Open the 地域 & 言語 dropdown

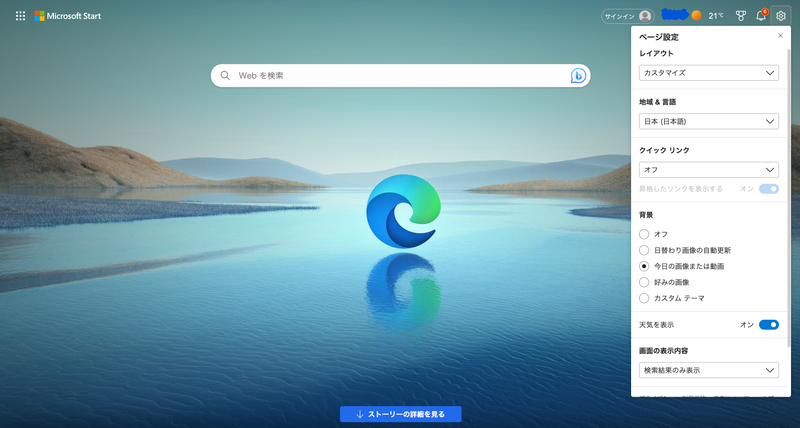tap(708, 121)
